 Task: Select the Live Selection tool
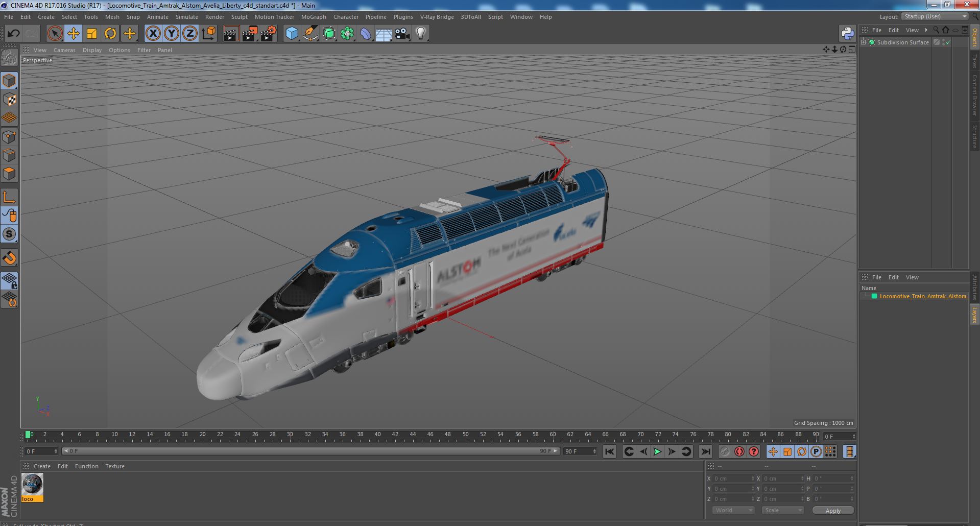point(55,34)
